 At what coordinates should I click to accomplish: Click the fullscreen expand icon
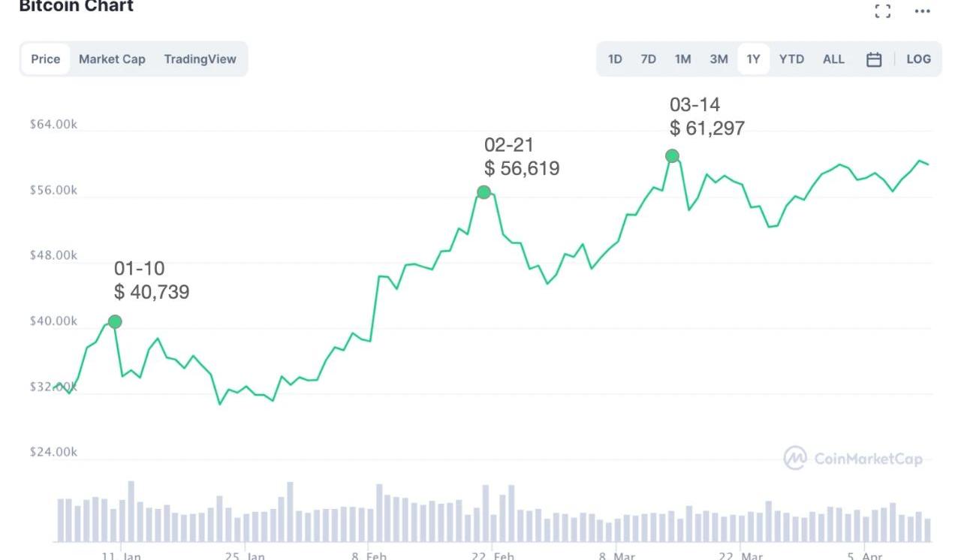(883, 11)
